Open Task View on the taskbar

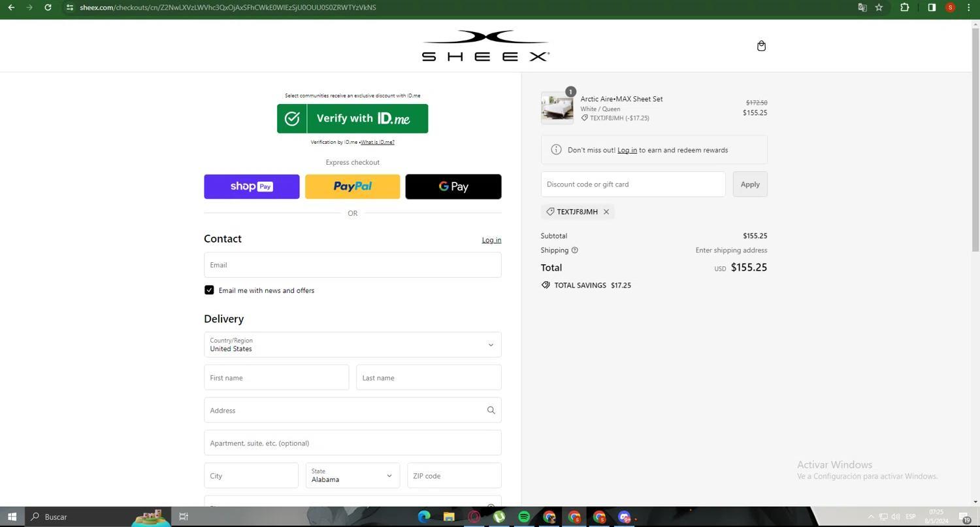click(x=184, y=517)
